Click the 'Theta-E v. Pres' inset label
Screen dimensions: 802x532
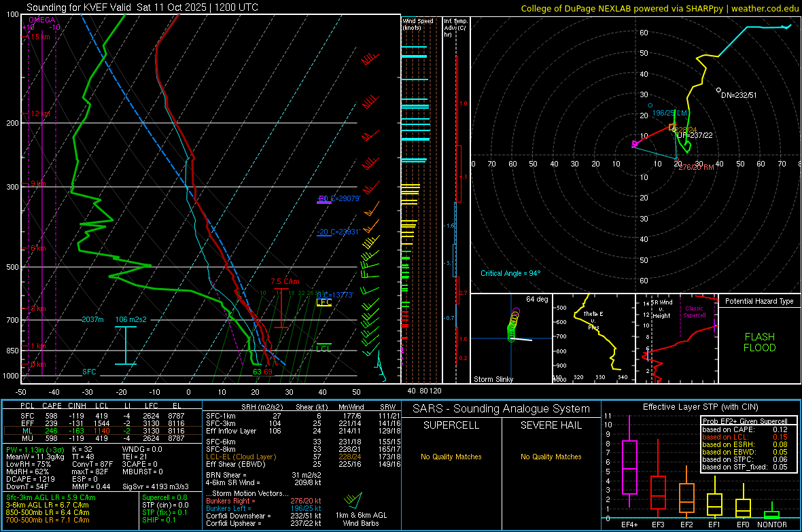pos(593,320)
